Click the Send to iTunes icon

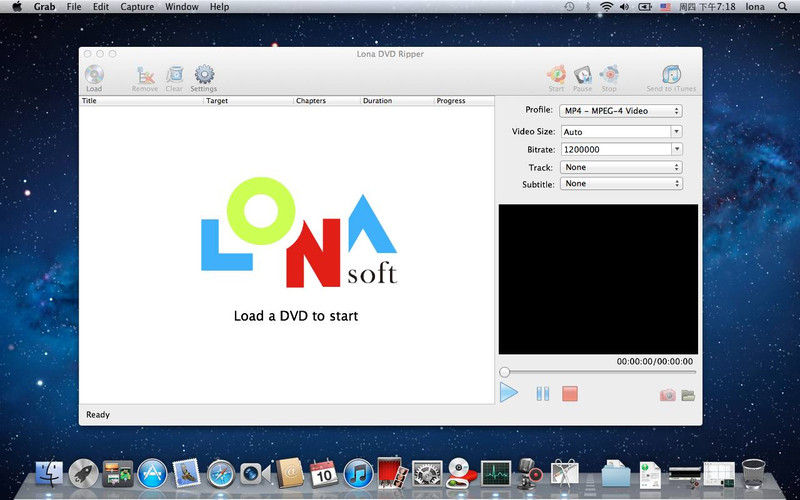671,75
